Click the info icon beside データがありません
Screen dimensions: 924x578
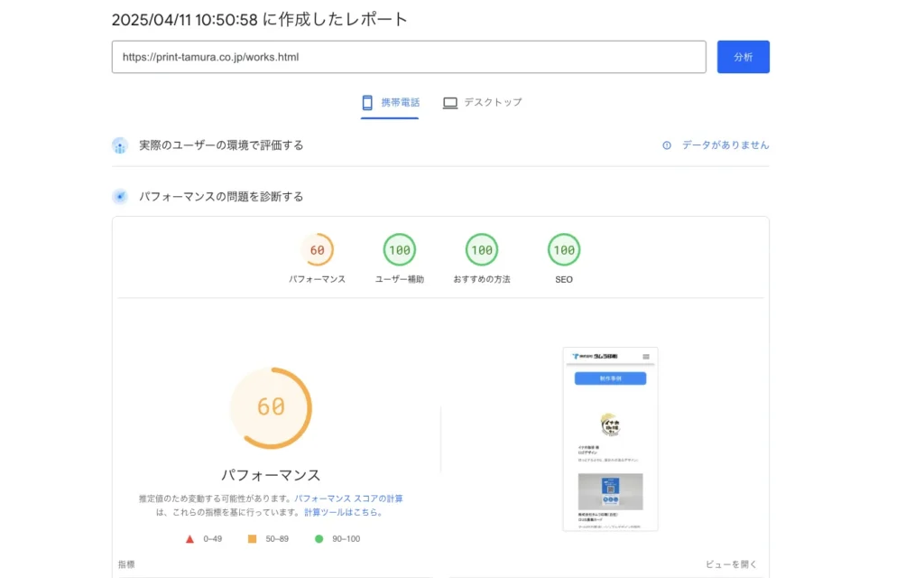point(667,145)
